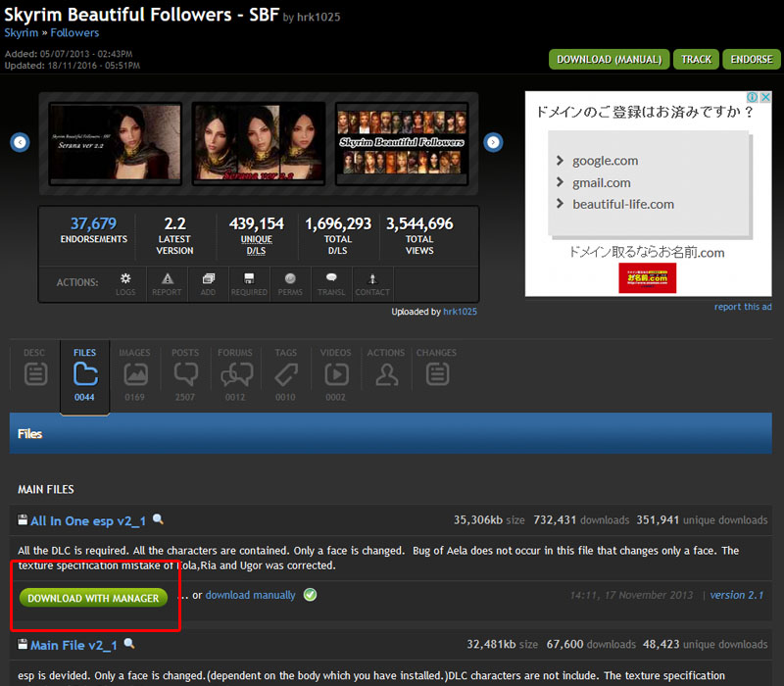784x686 pixels.
Task: Click the red お名前.com ad logo
Action: [x=648, y=278]
